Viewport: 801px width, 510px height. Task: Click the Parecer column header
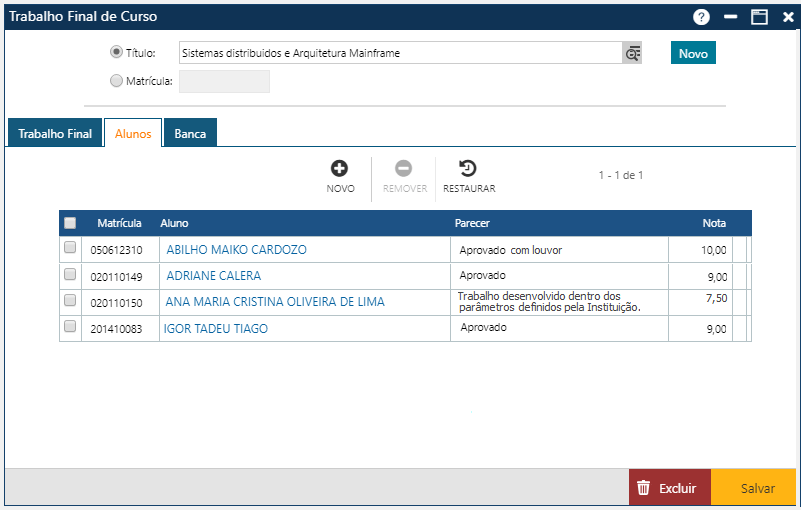(472, 223)
